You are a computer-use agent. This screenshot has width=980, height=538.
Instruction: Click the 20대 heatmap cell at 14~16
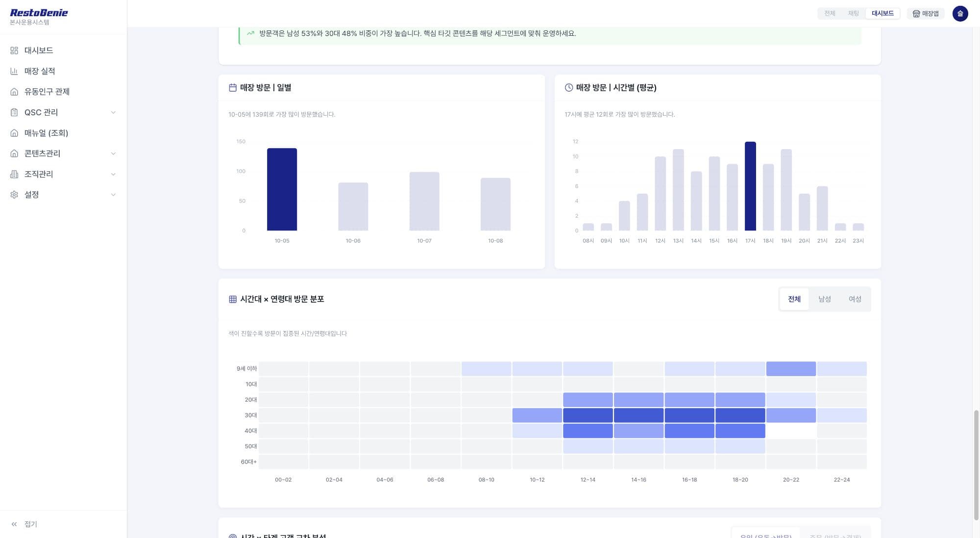coord(638,400)
